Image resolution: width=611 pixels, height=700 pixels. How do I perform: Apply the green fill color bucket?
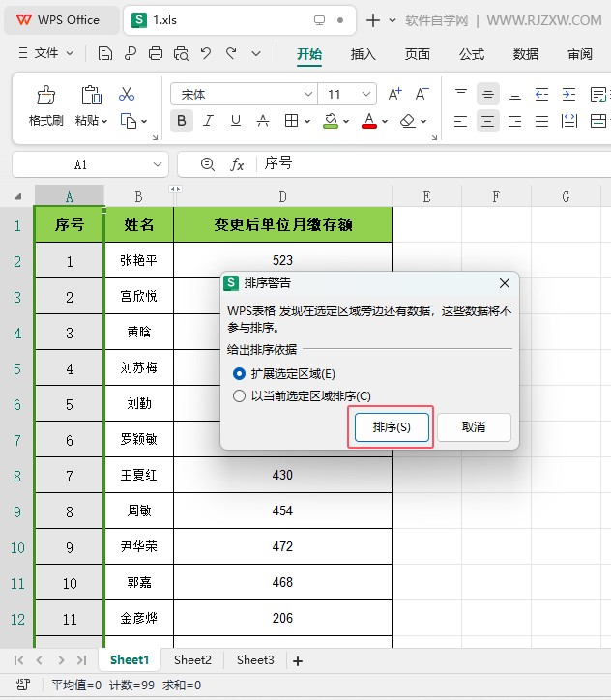coord(331,121)
